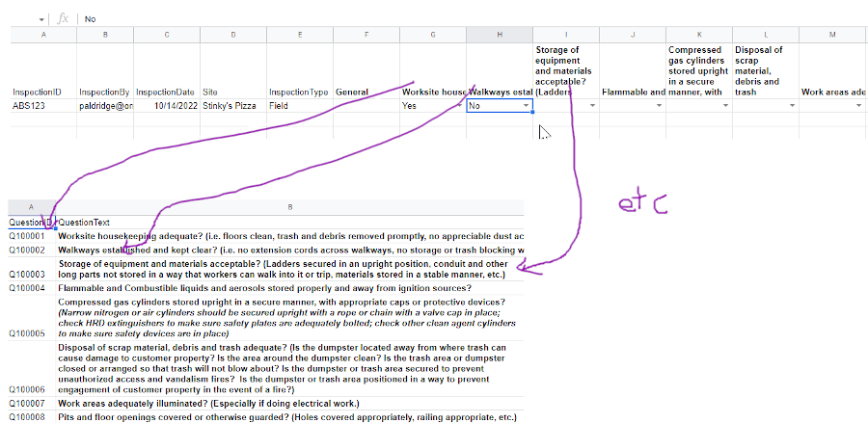Open the dropdown arrow in the No cell
The image size is (868, 423).
[526, 105]
